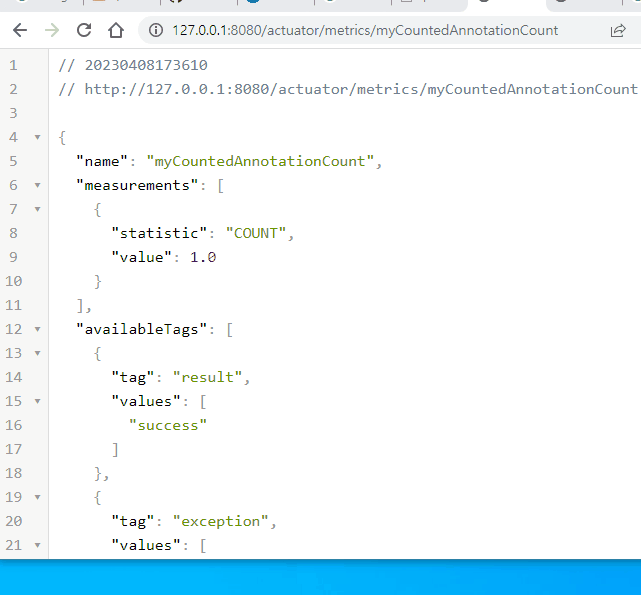
Task: Collapse the result tag object on line 13
Action: (38, 353)
